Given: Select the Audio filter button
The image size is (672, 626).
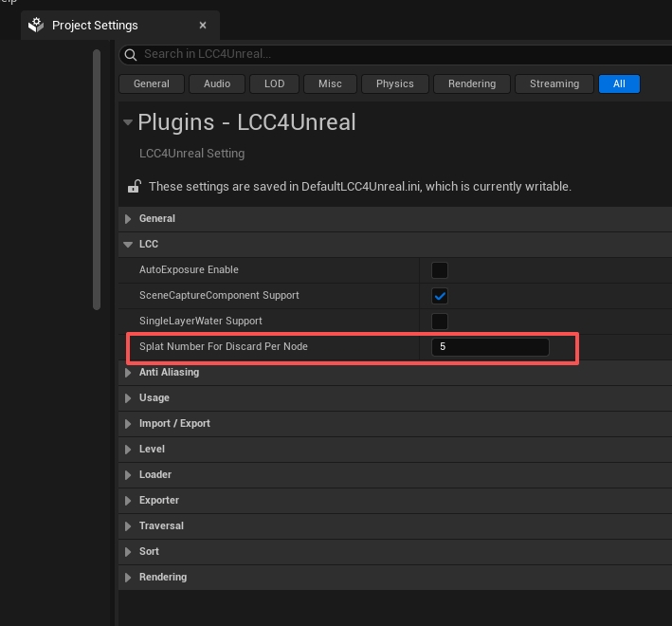Looking at the screenshot, I should pos(217,83).
